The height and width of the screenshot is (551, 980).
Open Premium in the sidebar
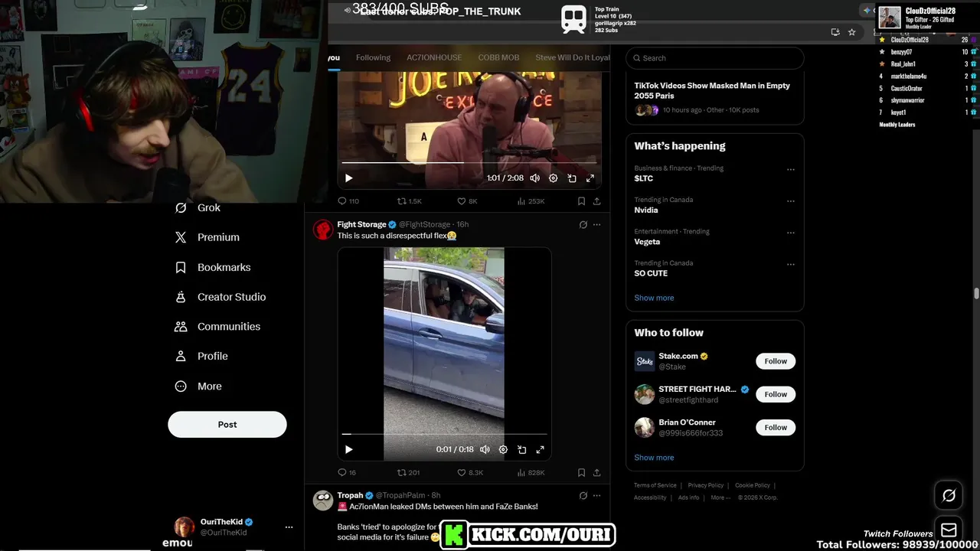[x=207, y=237]
